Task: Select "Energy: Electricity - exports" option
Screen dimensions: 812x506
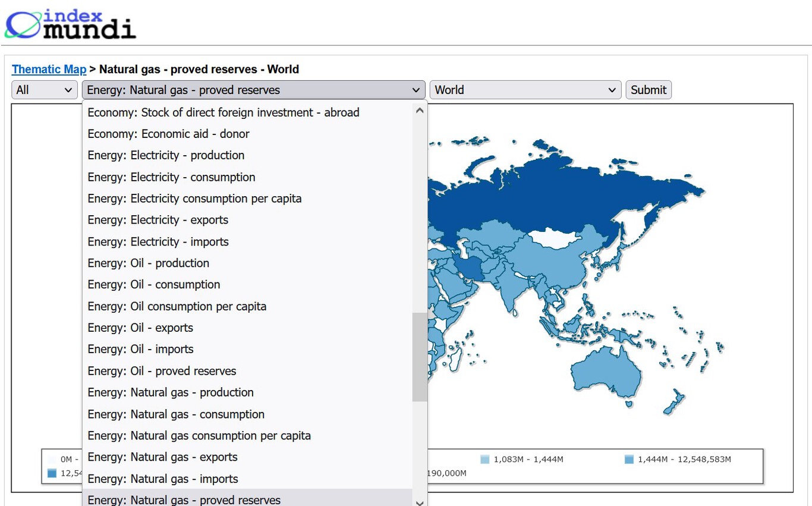Action: tap(158, 220)
